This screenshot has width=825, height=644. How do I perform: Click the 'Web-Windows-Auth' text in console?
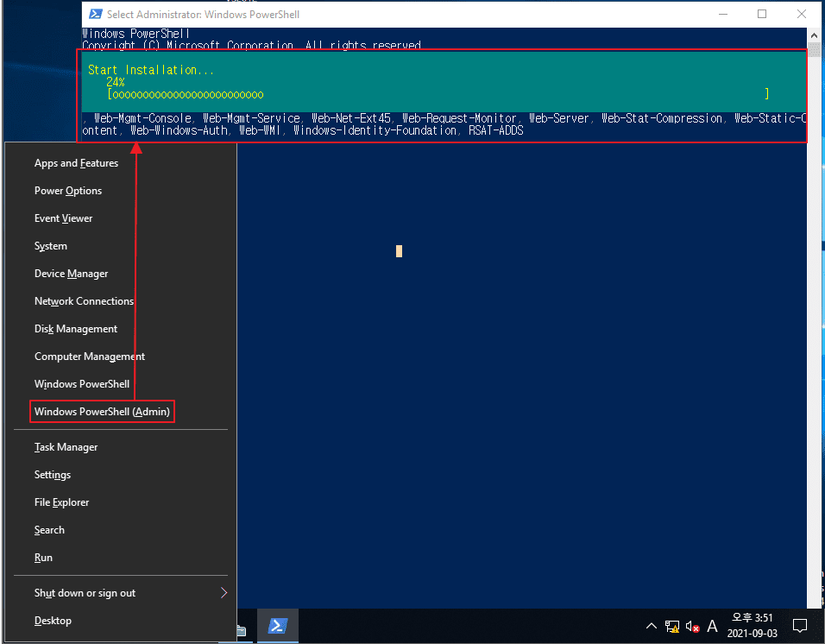pos(179,130)
